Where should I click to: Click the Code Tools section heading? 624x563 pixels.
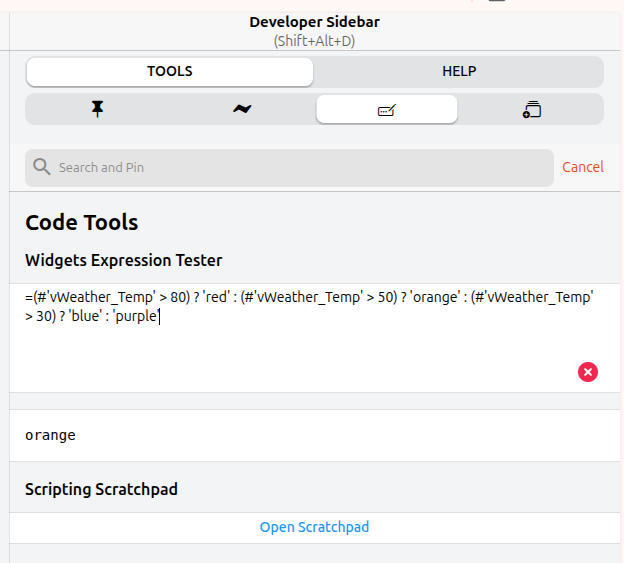(82, 222)
